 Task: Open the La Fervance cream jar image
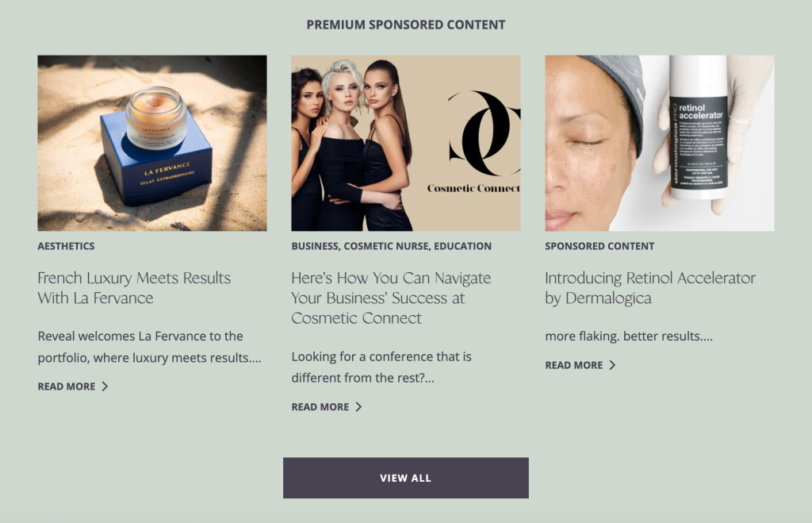pyautogui.click(x=152, y=143)
